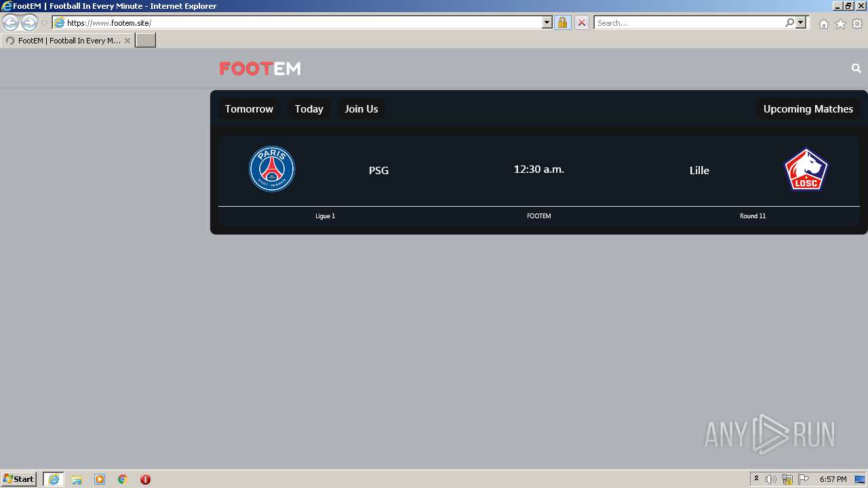Click the FOOTEM label under the match
This screenshot has height=488, width=868.
[x=539, y=216]
